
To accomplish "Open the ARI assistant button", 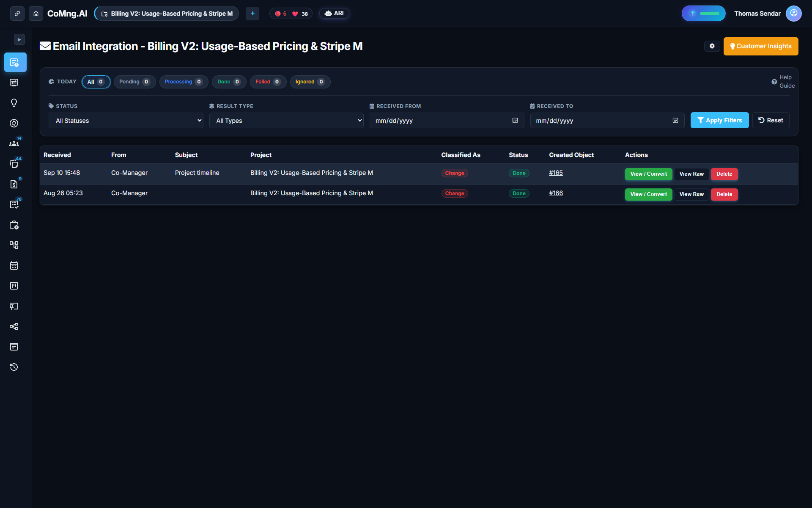I will pyautogui.click(x=334, y=14).
